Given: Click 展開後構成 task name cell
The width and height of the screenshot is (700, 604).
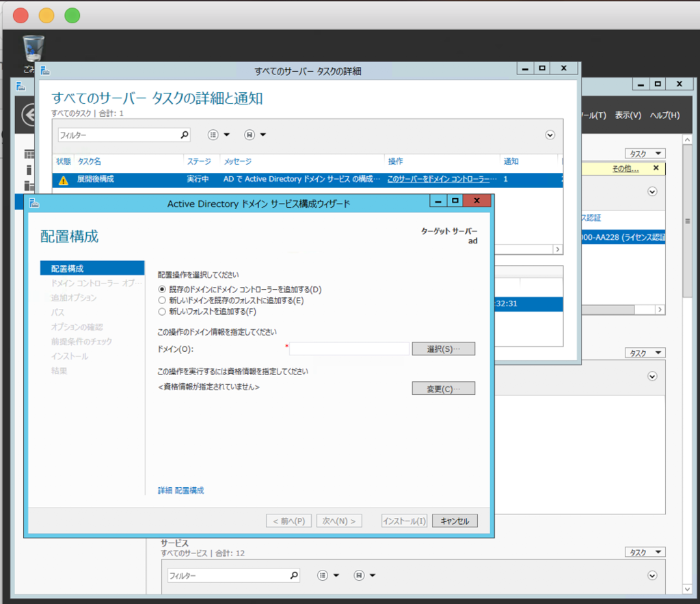Looking at the screenshot, I should [x=95, y=179].
